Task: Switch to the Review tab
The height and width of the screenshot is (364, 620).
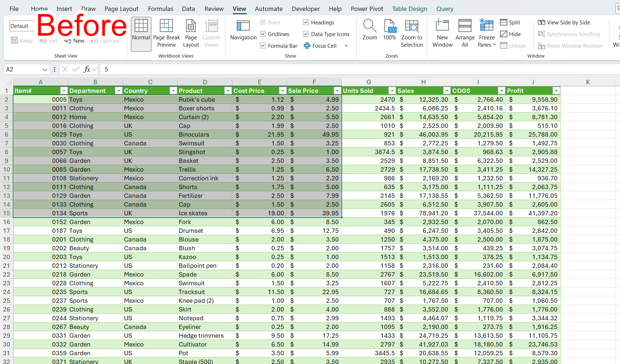Action: point(214,9)
